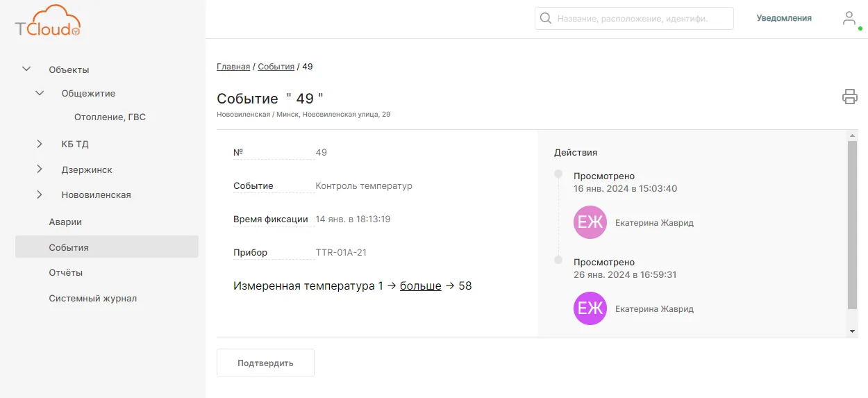Click the device value TTR-01A-21
The image size is (868, 398).
click(341, 253)
